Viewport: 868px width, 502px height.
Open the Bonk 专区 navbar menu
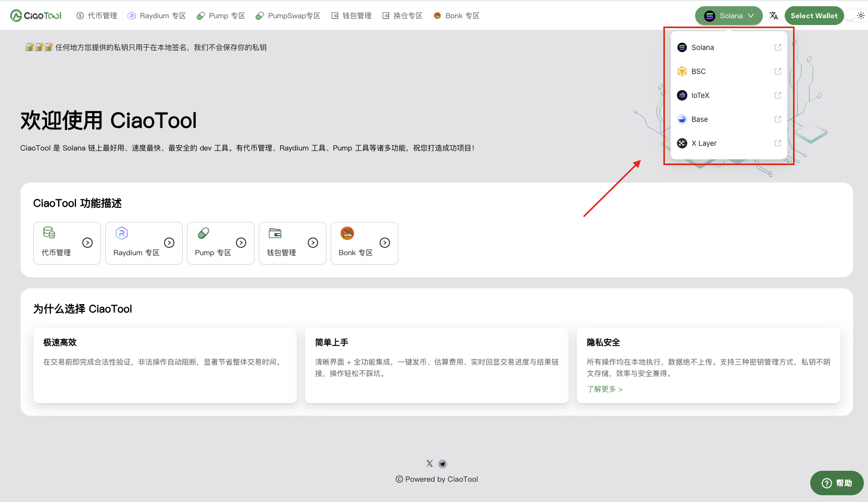tap(457, 16)
